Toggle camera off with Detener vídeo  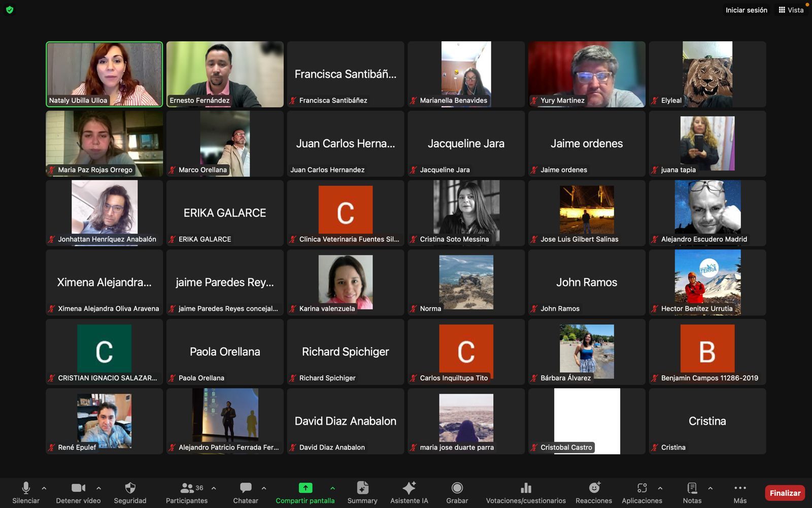[x=78, y=488]
